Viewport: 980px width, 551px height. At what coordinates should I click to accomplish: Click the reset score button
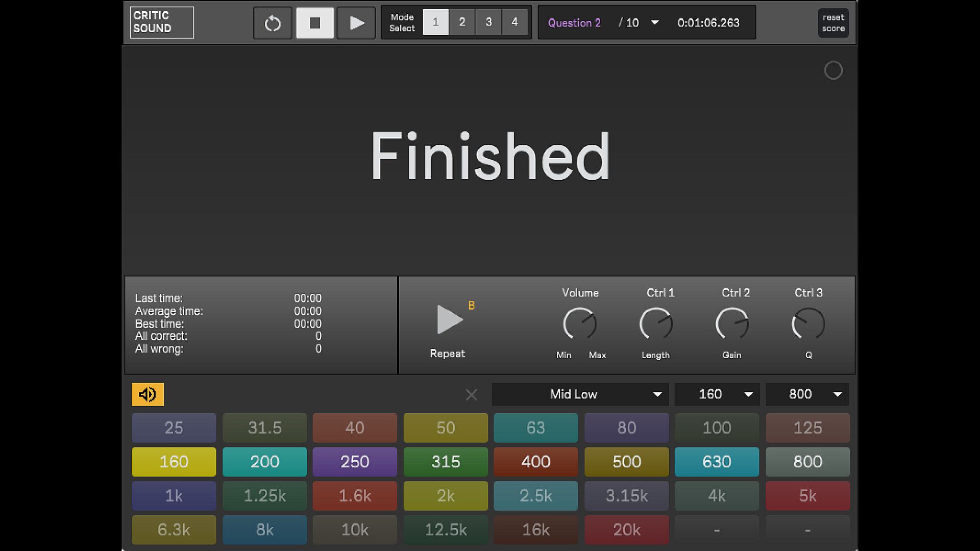point(833,23)
